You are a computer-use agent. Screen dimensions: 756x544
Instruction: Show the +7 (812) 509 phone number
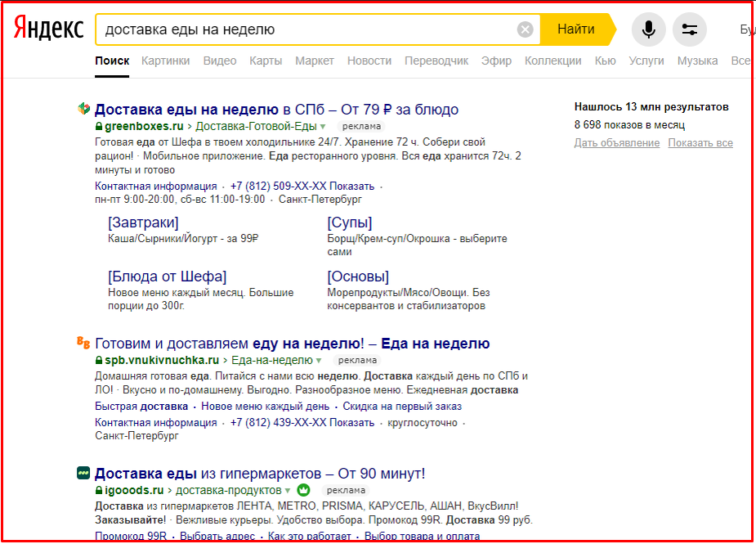click(302, 187)
